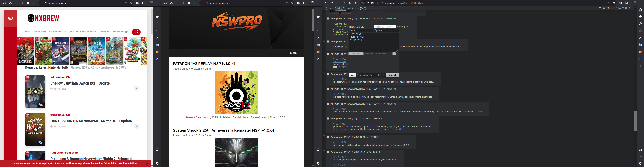Select checkbox for post No.531799101

click(x=328, y=104)
